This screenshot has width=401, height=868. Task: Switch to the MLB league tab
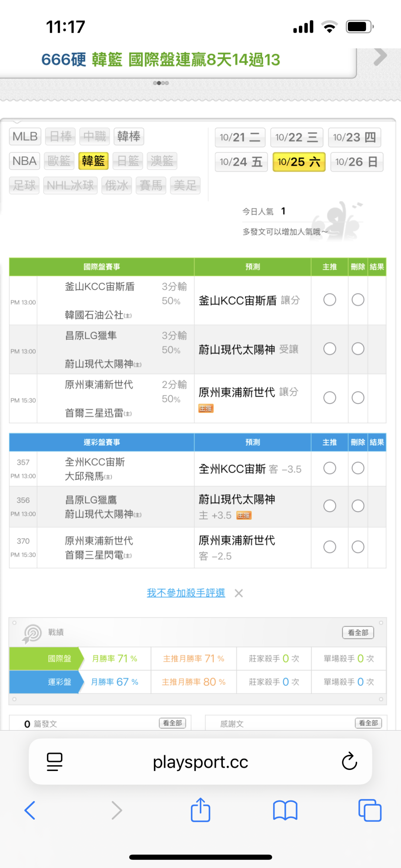25,136
